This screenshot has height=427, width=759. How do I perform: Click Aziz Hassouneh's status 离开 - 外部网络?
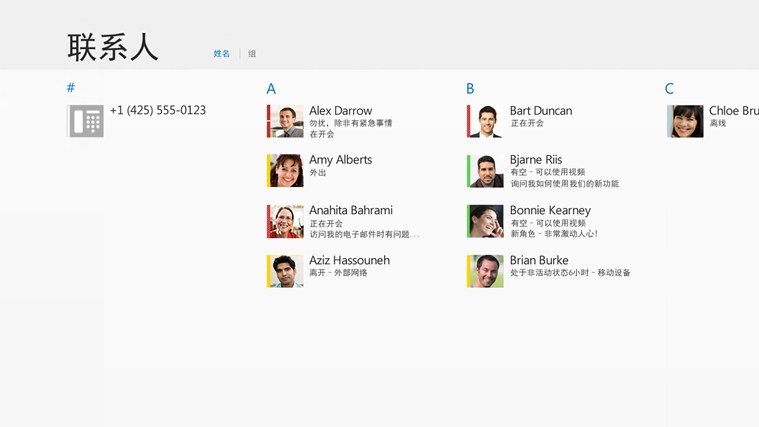click(x=338, y=273)
